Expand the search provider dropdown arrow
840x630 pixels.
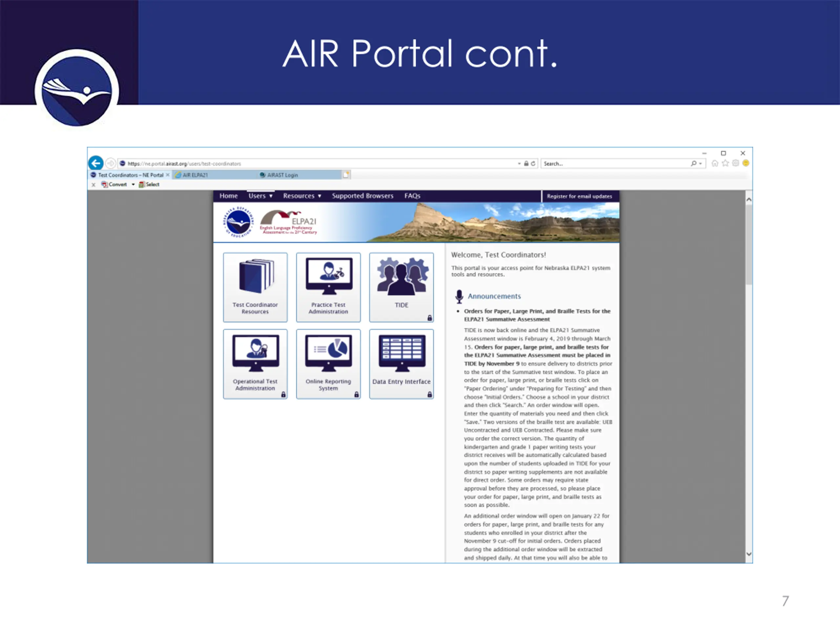(x=701, y=164)
